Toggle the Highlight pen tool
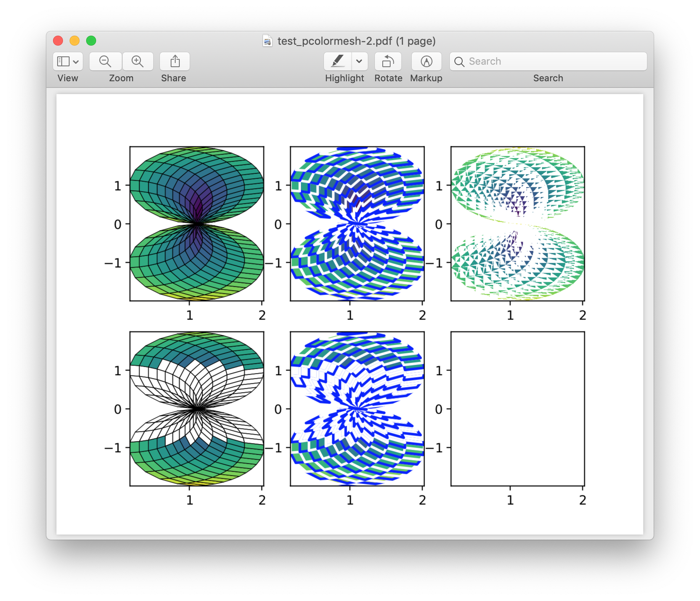 coord(338,61)
